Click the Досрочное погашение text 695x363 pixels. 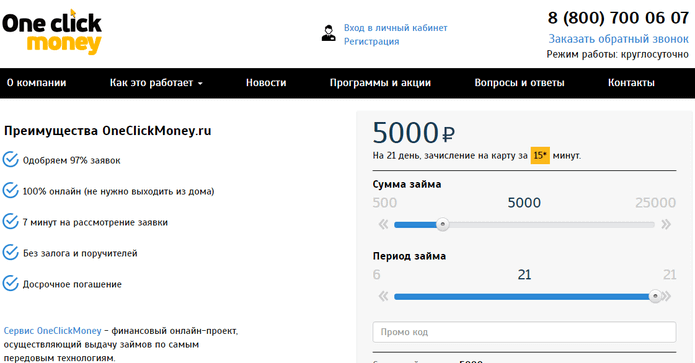72,285
